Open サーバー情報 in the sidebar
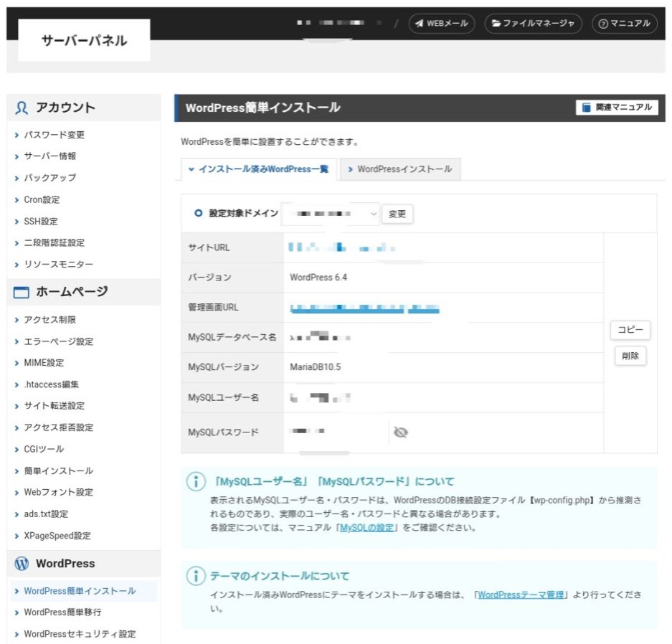Viewport: 672px width, 644px height. point(49,156)
